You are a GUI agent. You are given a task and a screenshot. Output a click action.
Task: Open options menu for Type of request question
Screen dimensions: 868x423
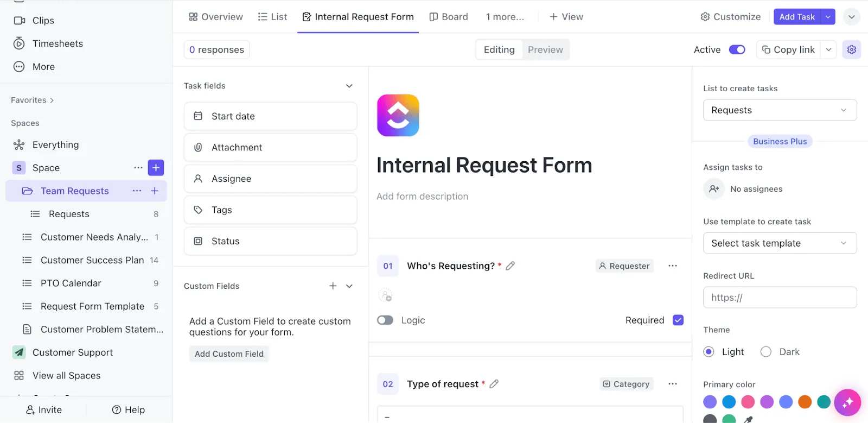point(673,384)
